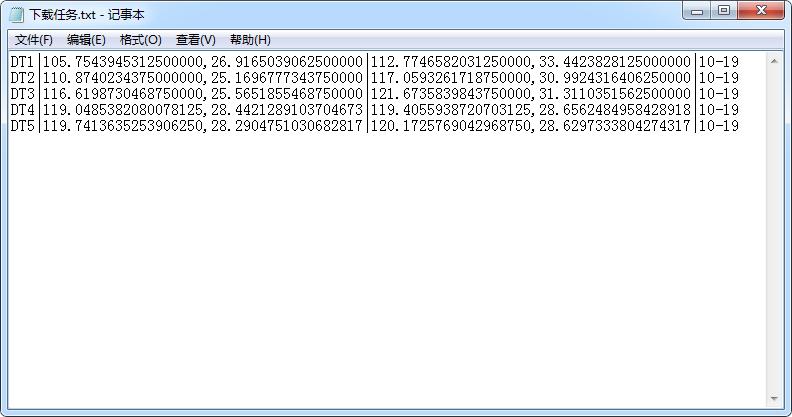The image size is (792, 417).
Task: Place cursor in 119.4055938720703125 value
Action: (451, 110)
